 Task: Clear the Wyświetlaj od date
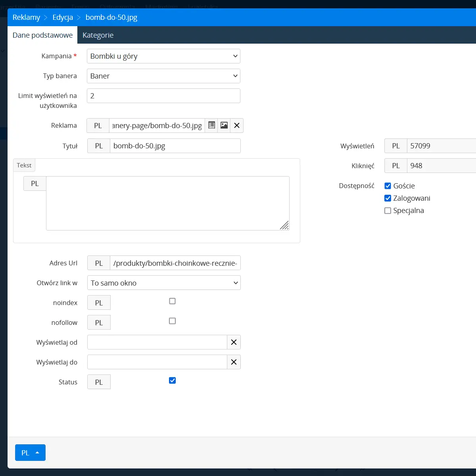click(x=234, y=342)
